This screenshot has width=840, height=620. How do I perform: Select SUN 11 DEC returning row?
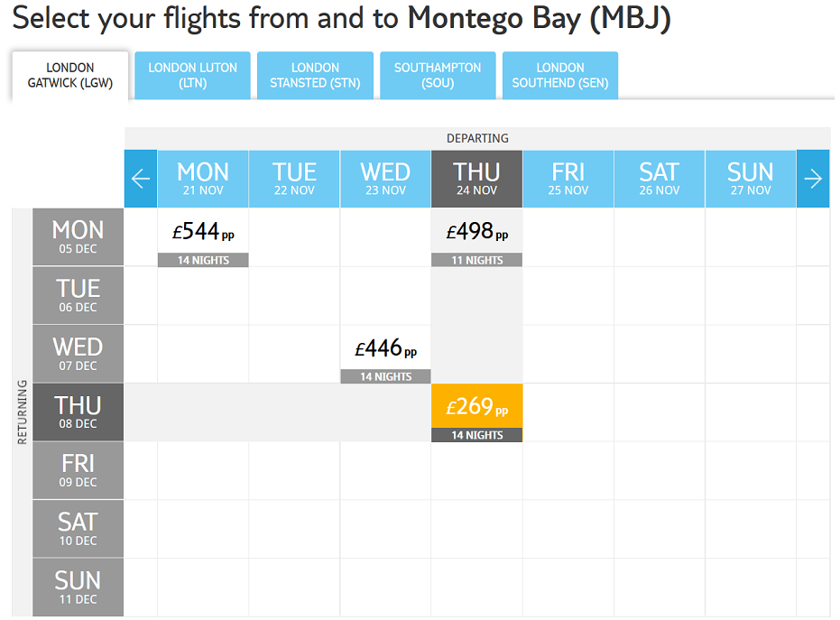pos(78,587)
